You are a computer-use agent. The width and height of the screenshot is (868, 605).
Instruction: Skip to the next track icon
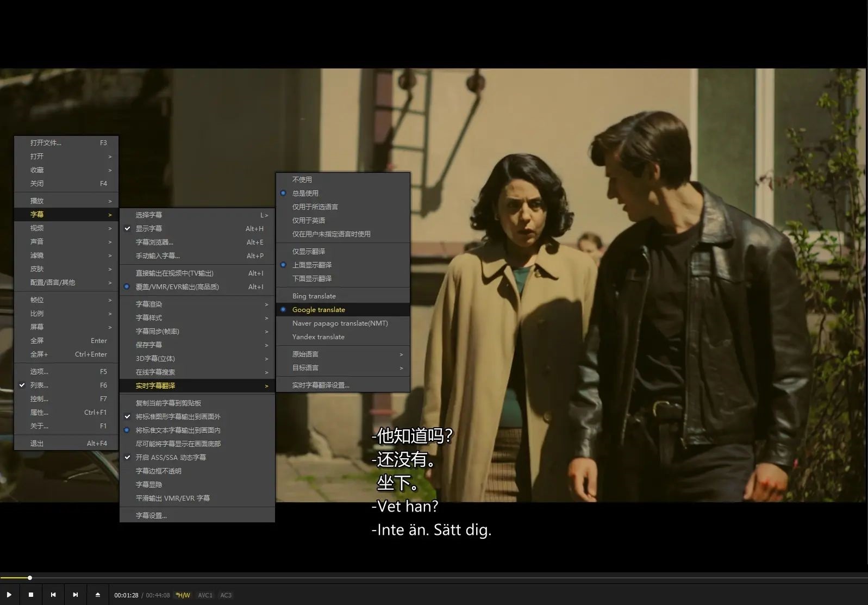[x=76, y=595]
